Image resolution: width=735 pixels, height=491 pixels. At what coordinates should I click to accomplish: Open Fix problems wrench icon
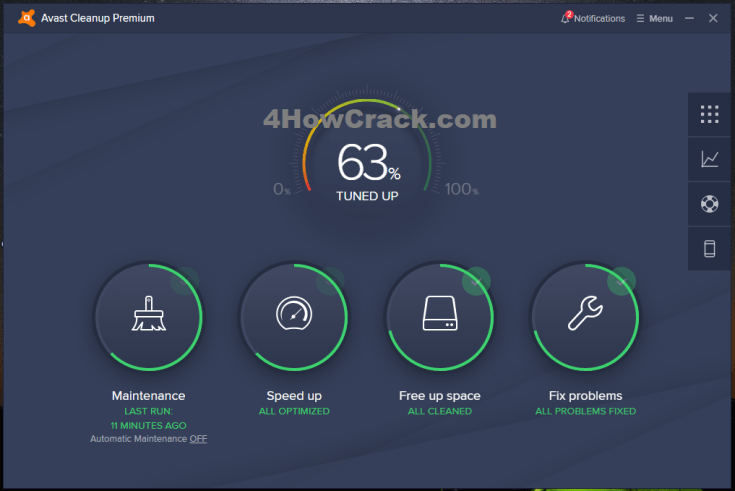tap(585, 313)
